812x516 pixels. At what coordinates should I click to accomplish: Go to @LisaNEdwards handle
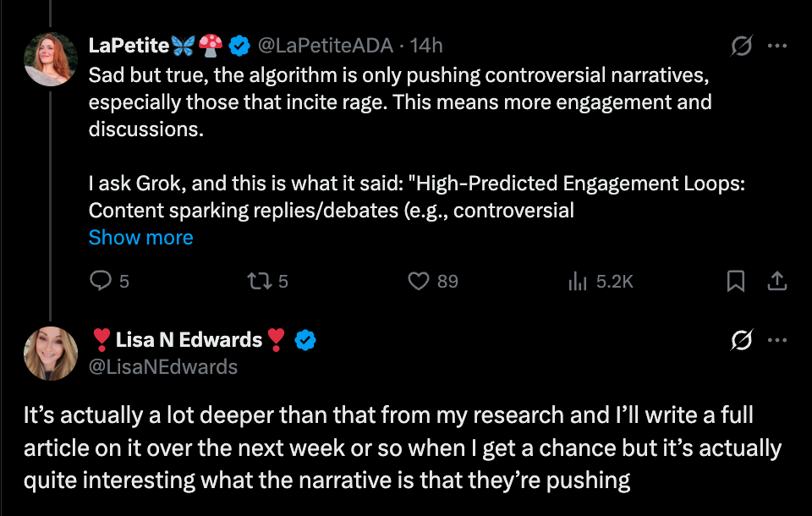(x=163, y=366)
